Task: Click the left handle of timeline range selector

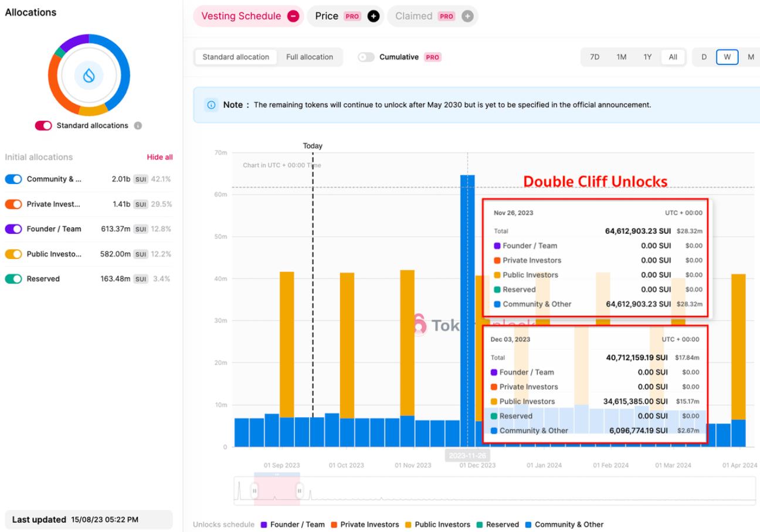Action: point(255,490)
